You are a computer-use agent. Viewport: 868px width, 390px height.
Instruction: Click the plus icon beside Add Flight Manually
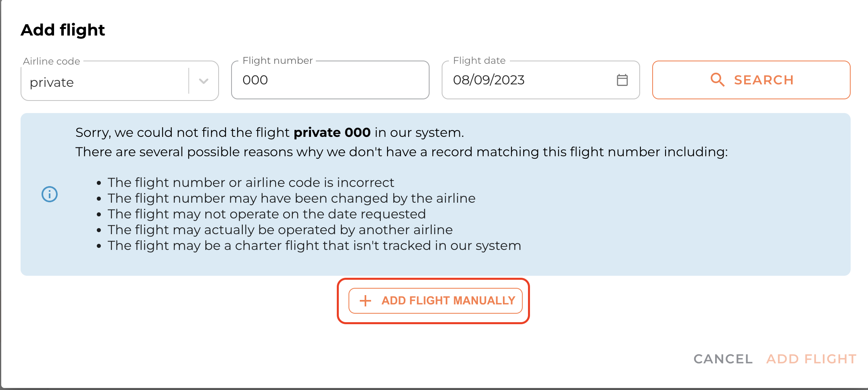365,301
